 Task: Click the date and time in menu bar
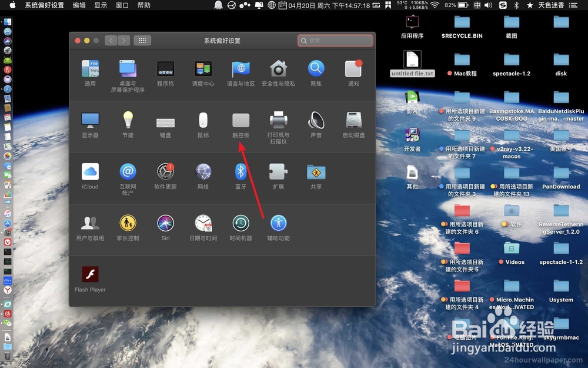coord(329,5)
